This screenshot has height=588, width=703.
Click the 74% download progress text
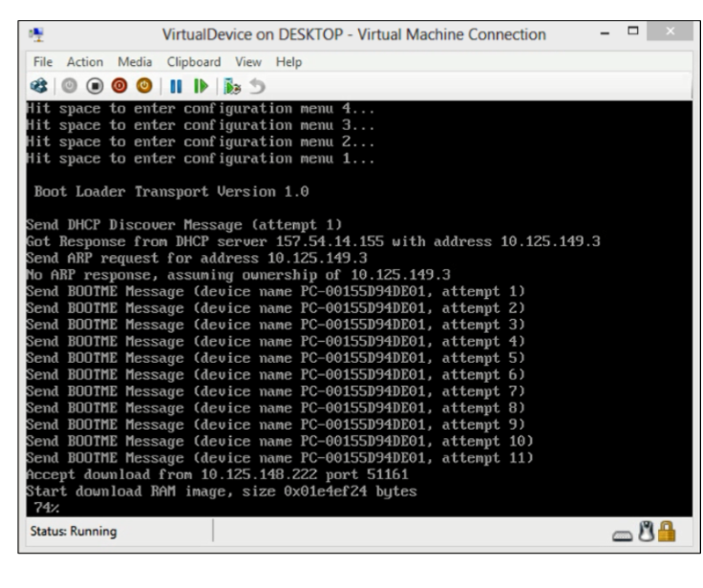[x=46, y=508]
